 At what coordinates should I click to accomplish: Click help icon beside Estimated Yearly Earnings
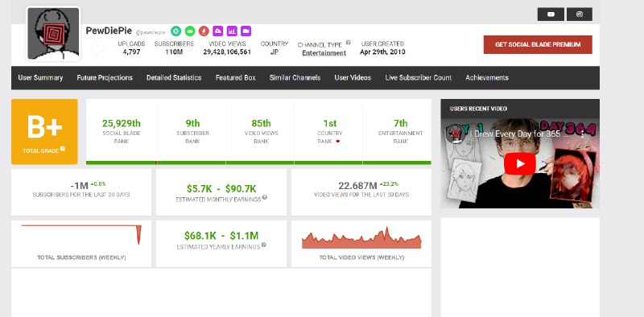264,245
